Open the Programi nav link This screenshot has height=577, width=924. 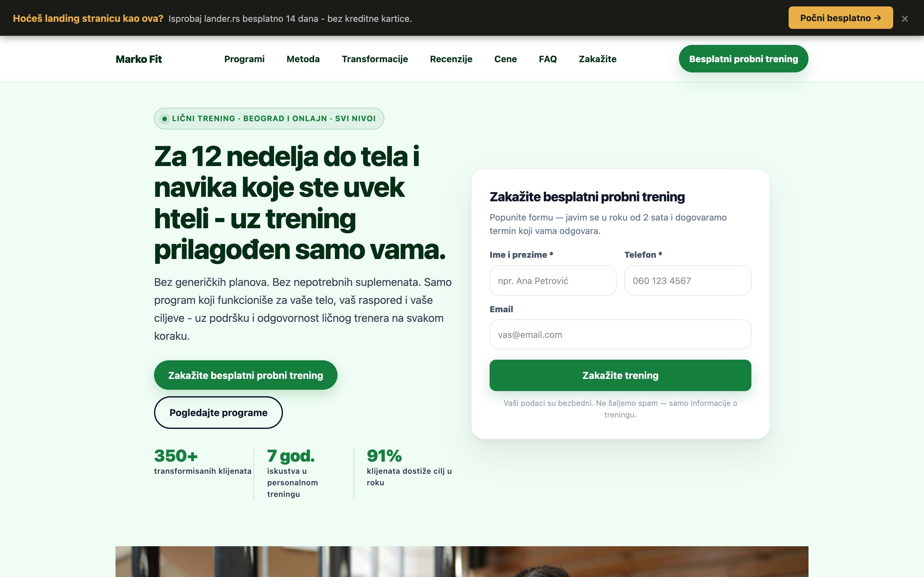(x=244, y=59)
